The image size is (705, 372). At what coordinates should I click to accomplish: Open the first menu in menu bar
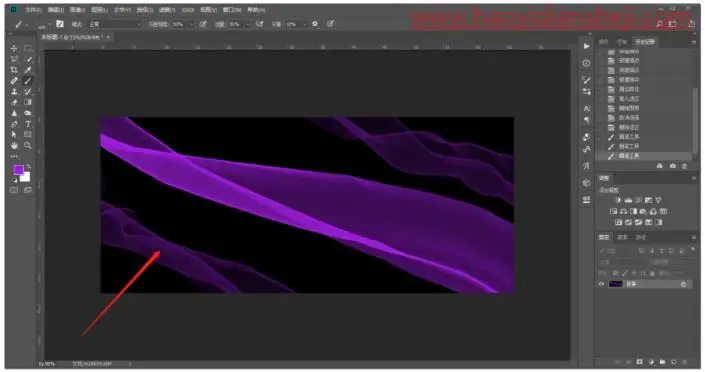coord(33,10)
